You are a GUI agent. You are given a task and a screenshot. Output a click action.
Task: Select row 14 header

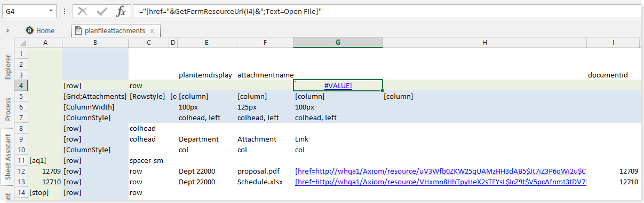point(22,192)
